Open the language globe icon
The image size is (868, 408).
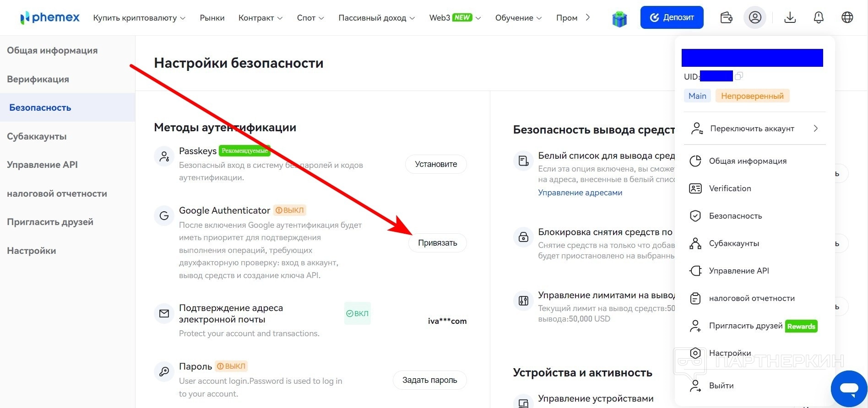tap(847, 18)
